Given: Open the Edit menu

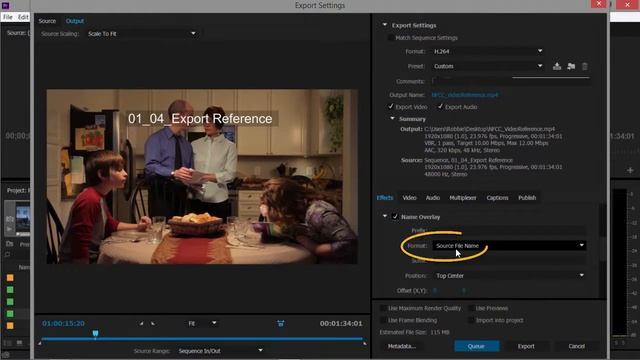Looking at the screenshot, I should click(23, 17).
